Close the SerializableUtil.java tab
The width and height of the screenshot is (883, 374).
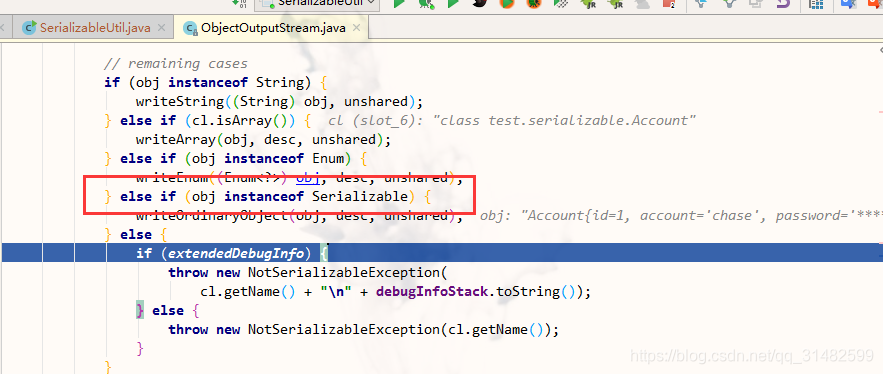coord(162,28)
